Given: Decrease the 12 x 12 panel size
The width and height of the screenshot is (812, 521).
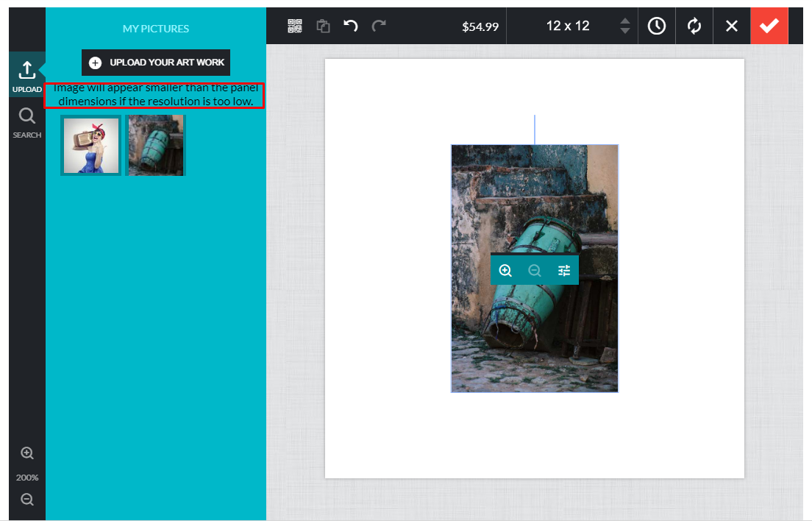Looking at the screenshot, I should (x=625, y=31).
